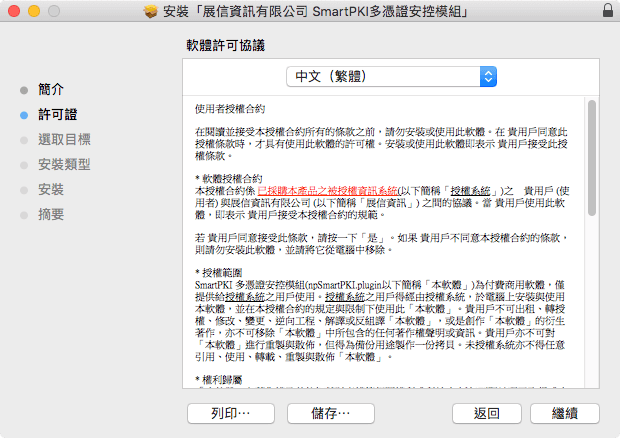Click the 列印… print button
620x438 pixels.
pyautogui.click(x=231, y=413)
